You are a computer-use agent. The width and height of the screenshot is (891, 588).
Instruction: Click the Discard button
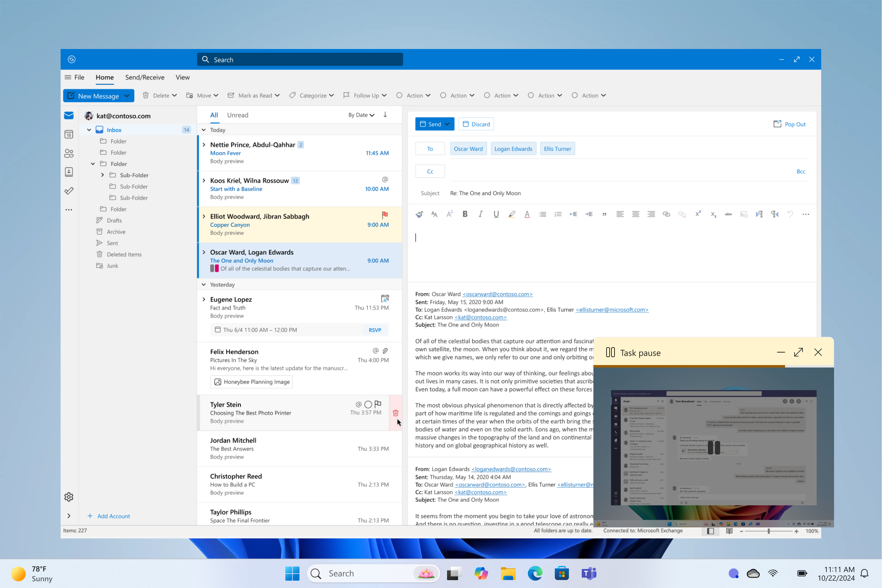pos(480,125)
